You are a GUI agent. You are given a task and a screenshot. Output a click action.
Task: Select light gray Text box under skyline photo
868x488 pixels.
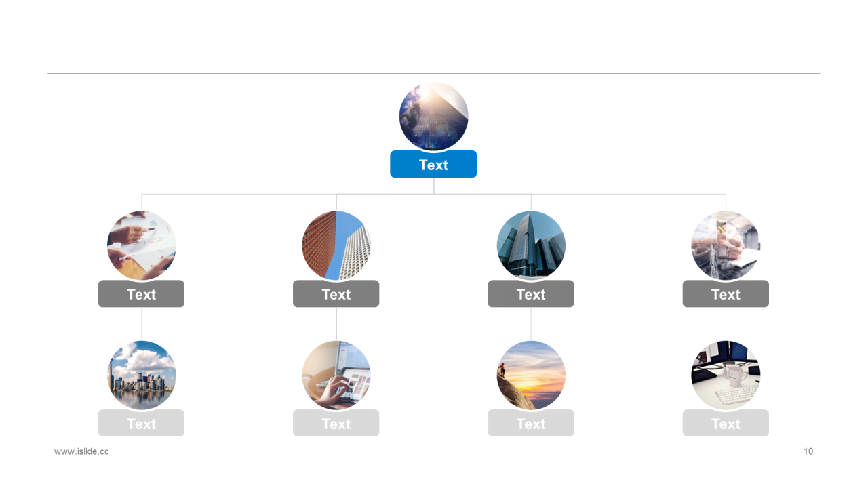click(141, 423)
